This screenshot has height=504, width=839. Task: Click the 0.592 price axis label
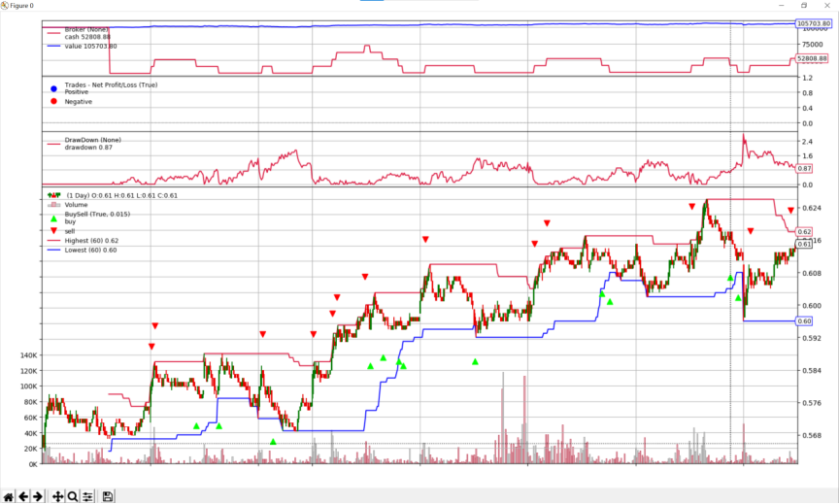click(x=812, y=338)
